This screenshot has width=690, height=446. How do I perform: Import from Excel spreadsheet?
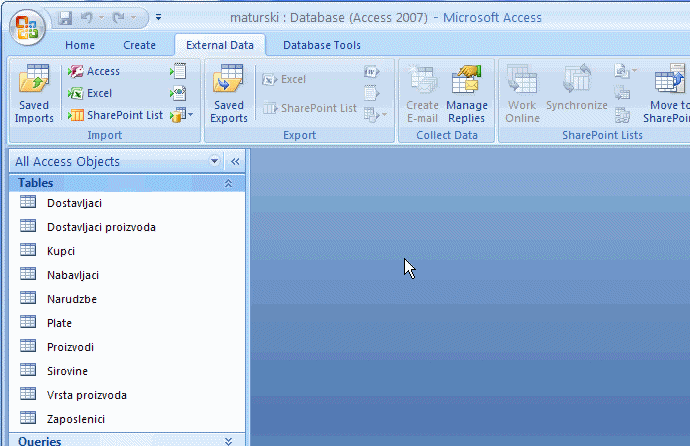90,93
